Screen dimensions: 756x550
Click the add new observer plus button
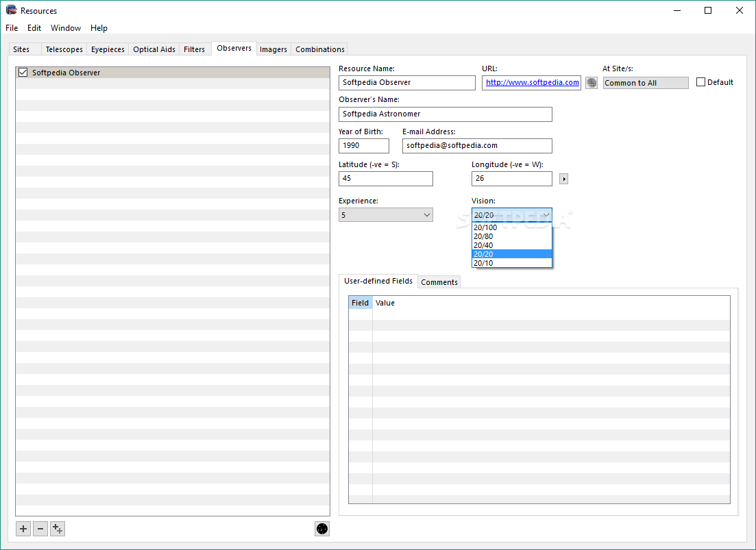click(23, 529)
